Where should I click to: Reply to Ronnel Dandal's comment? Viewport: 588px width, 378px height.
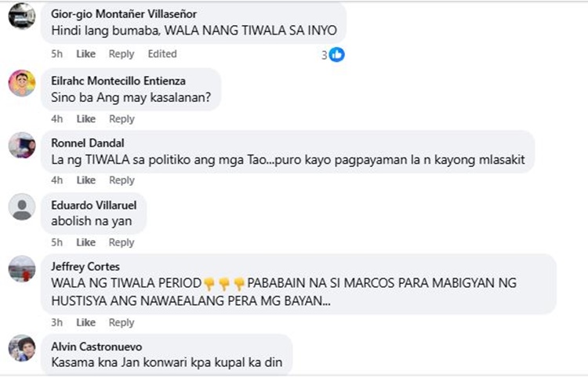pyautogui.click(x=122, y=180)
